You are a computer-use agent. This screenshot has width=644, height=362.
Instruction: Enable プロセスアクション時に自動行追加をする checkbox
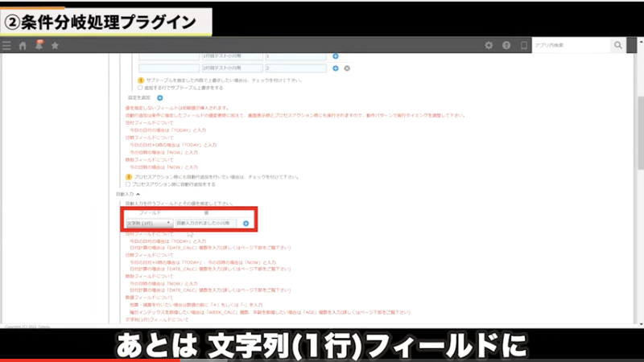(128, 184)
